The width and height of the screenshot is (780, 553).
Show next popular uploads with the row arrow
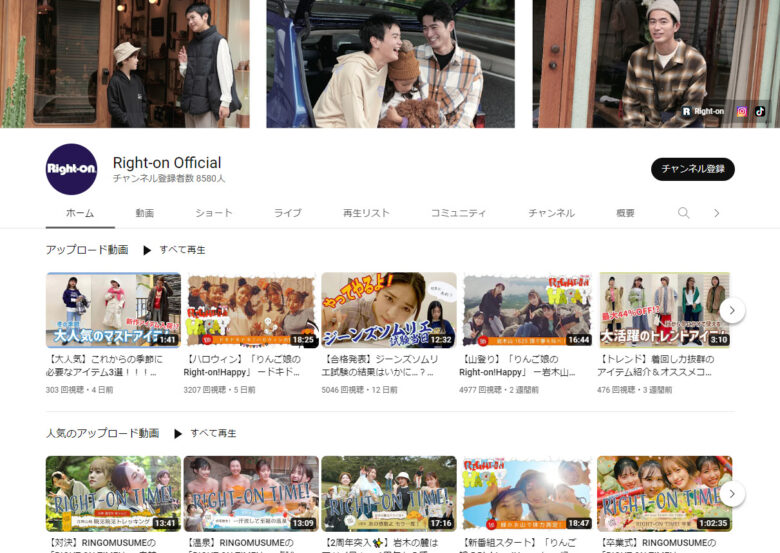coord(732,494)
